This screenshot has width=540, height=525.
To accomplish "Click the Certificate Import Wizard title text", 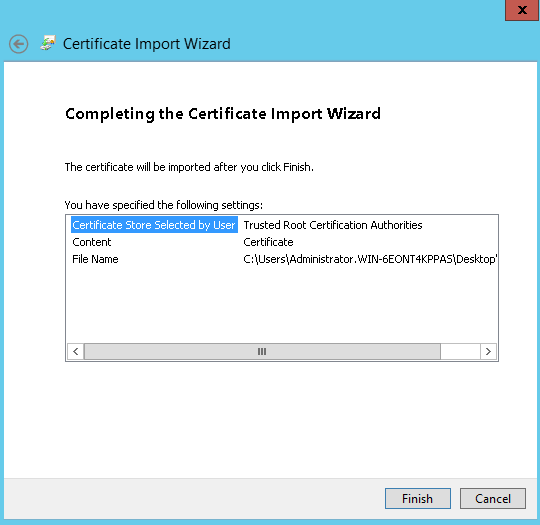I will pos(147,44).
